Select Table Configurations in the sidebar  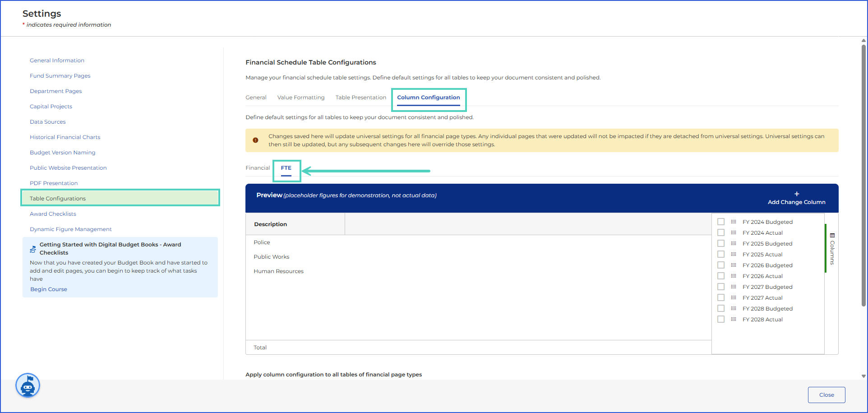pos(120,198)
